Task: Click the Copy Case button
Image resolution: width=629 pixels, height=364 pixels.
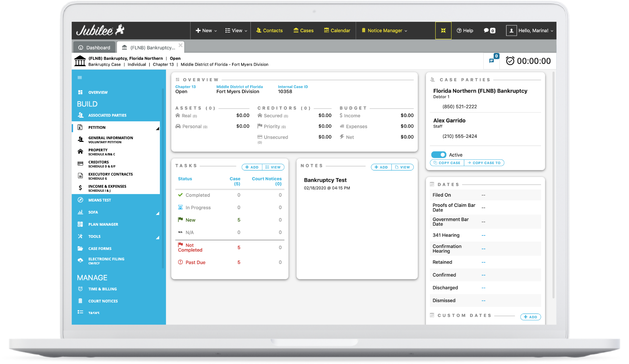Action: (447, 163)
